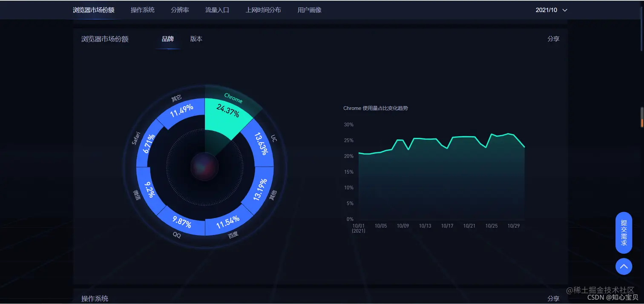The image size is (644, 304).
Task: Select the 微信 9.2% donut segment
Action: click(x=149, y=190)
